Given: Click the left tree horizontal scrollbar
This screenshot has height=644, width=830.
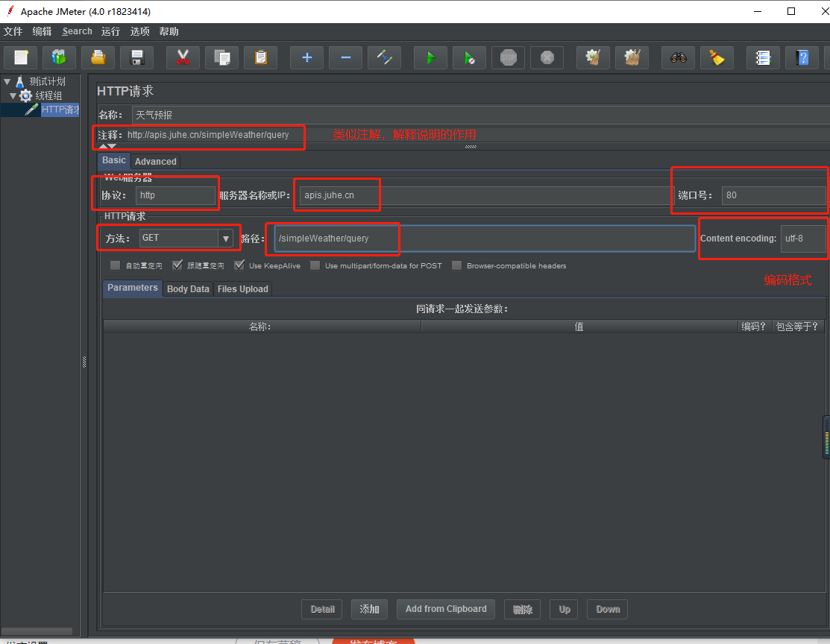Looking at the screenshot, I should [37, 631].
